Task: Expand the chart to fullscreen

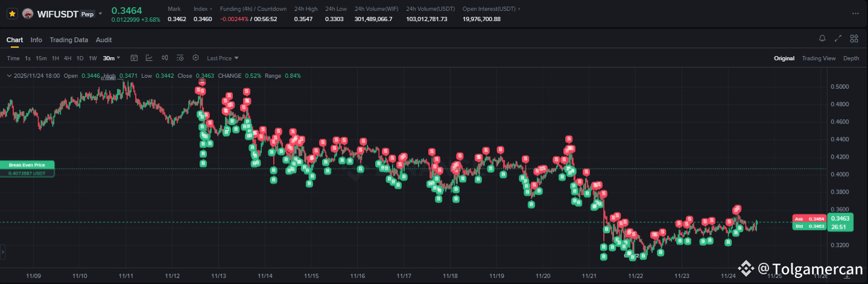Action: tap(838, 39)
